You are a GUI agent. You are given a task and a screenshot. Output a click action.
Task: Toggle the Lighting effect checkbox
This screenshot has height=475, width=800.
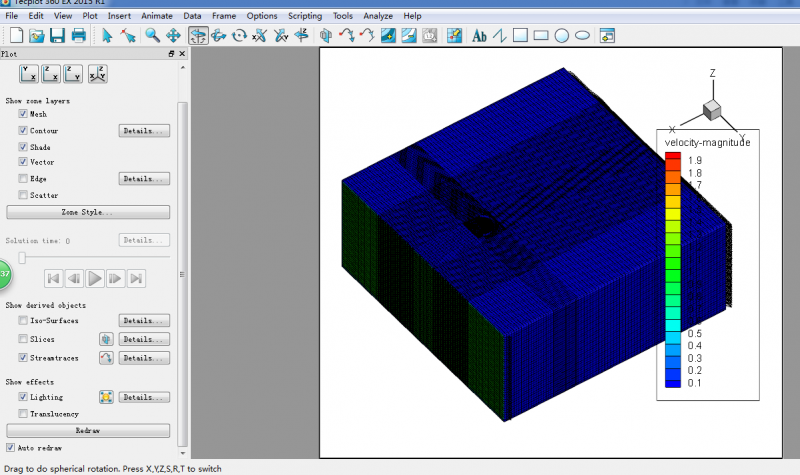(x=23, y=397)
